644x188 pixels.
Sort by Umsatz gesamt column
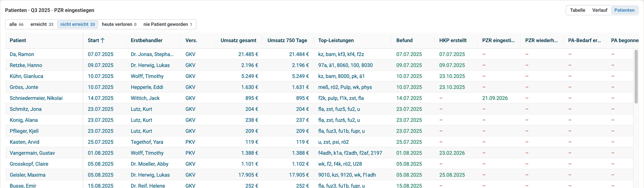coord(238,40)
